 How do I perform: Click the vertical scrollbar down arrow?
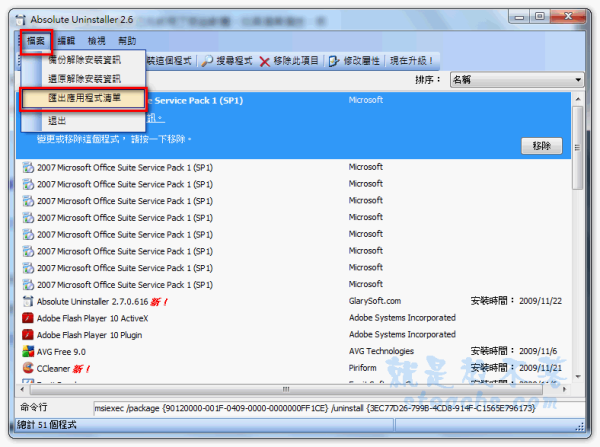[x=578, y=377]
